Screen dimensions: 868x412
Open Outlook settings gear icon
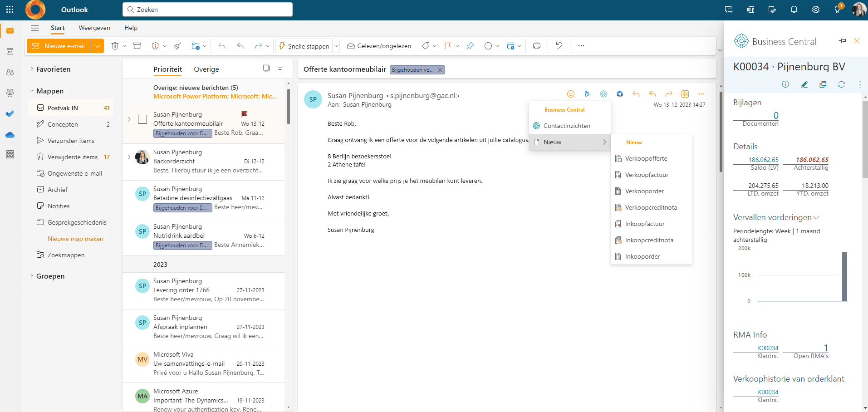point(815,10)
